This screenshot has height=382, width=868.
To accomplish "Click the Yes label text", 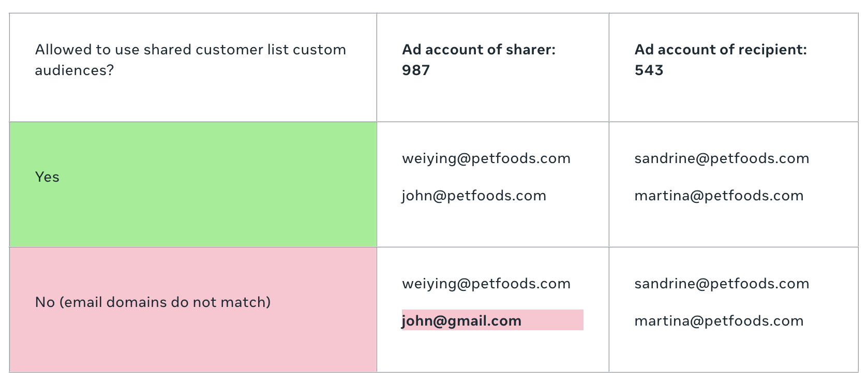I will coord(47,177).
